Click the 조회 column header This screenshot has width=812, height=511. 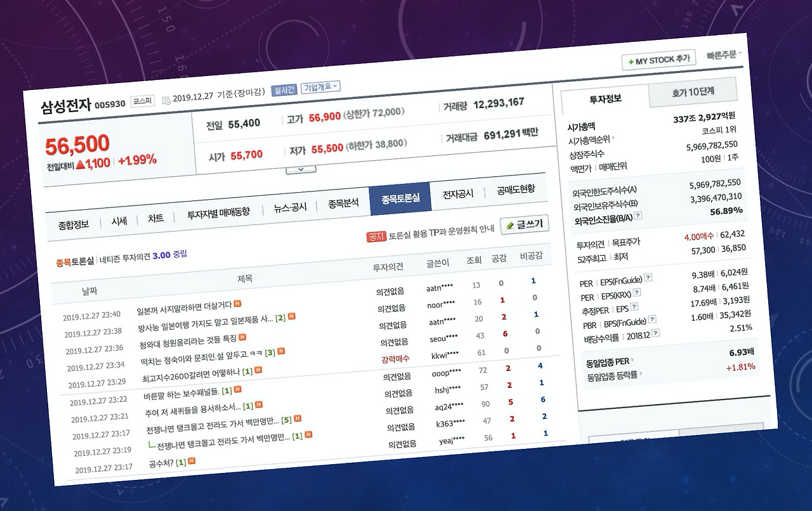tap(474, 260)
